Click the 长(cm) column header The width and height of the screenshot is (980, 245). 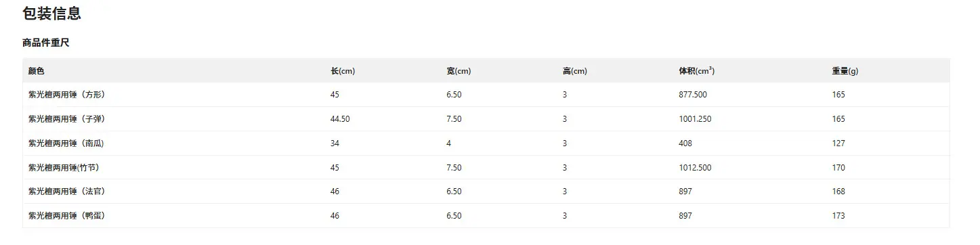343,71
